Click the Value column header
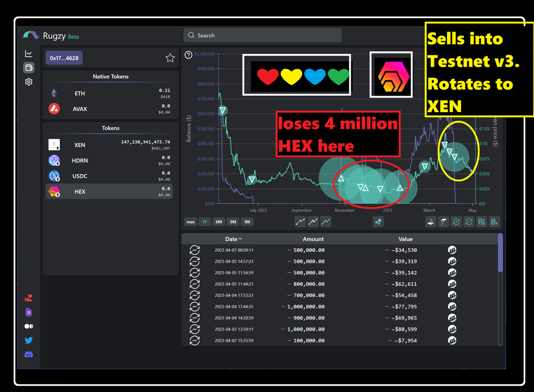 pyautogui.click(x=405, y=239)
